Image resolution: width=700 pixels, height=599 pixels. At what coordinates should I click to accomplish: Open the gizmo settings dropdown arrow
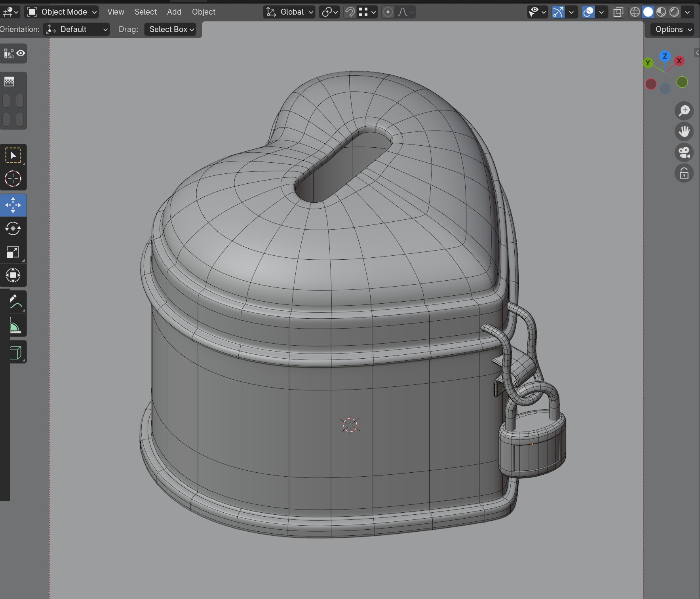(571, 12)
